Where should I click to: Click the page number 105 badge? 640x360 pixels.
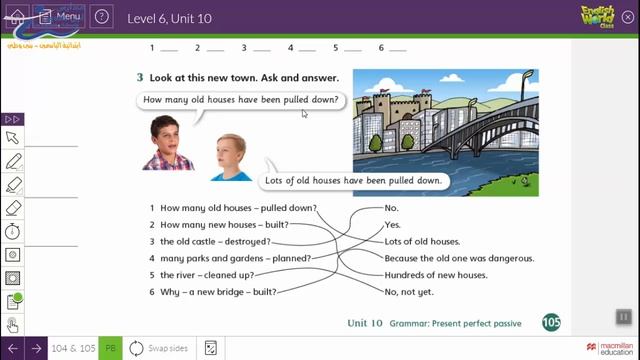551,323
